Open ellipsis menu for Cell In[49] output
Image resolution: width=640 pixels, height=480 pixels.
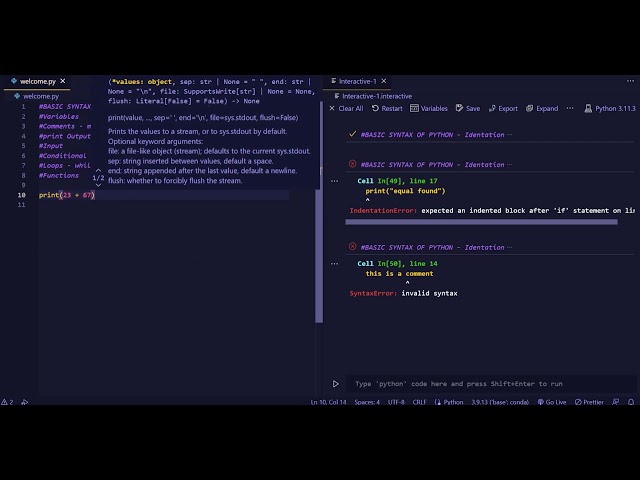pyautogui.click(x=334, y=181)
